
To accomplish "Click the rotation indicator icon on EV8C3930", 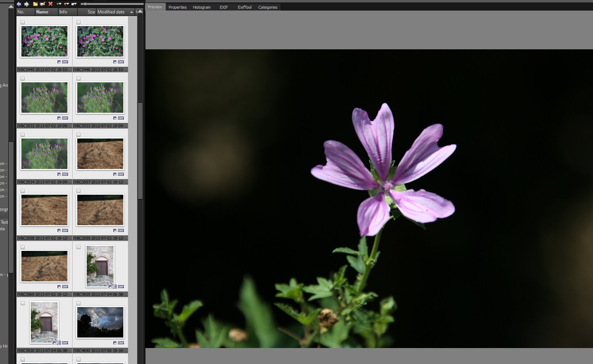I will (59, 343).
